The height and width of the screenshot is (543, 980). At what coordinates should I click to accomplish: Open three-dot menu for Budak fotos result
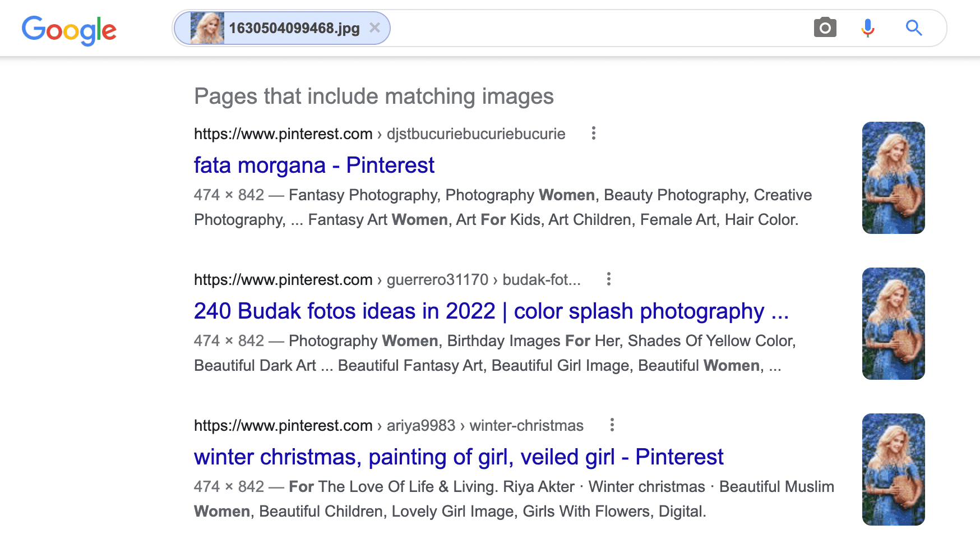point(608,279)
